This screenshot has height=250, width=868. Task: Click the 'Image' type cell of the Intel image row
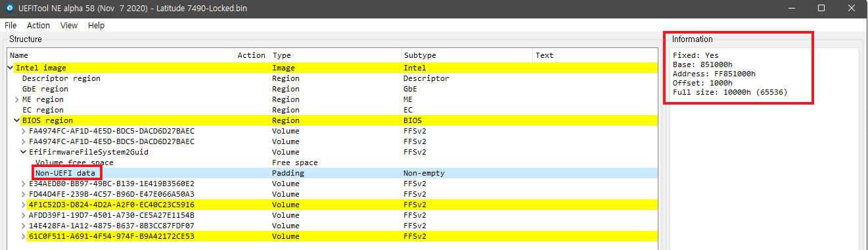(x=283, y=68)
